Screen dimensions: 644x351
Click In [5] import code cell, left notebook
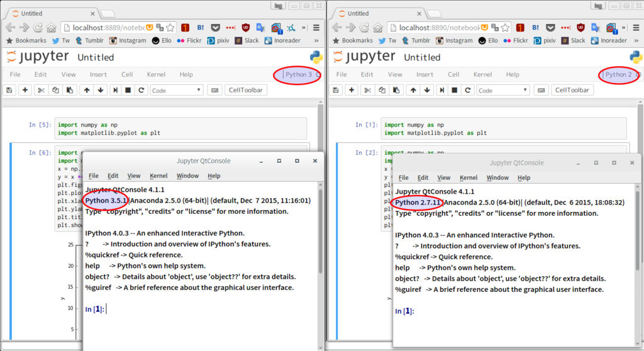pyautogui.click(x=180, y=129)
